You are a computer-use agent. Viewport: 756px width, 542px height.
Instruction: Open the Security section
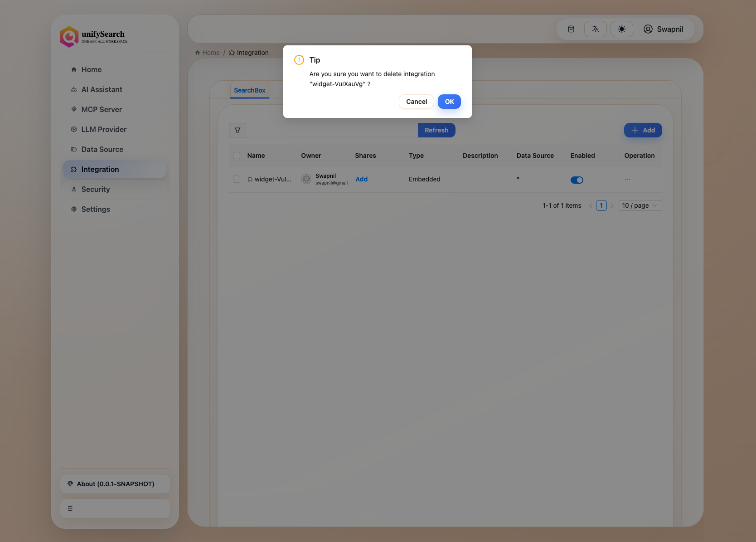coord(96,189)
